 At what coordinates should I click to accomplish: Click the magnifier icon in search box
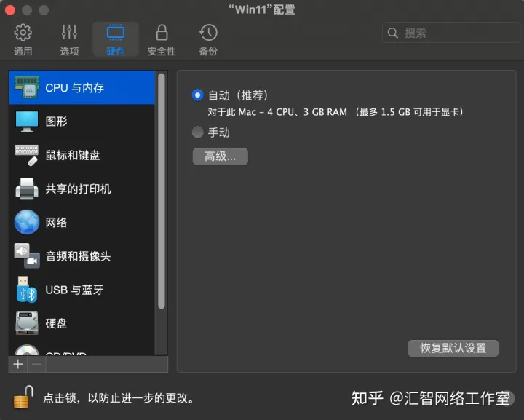pyautogui.click(x=393, y=33)
